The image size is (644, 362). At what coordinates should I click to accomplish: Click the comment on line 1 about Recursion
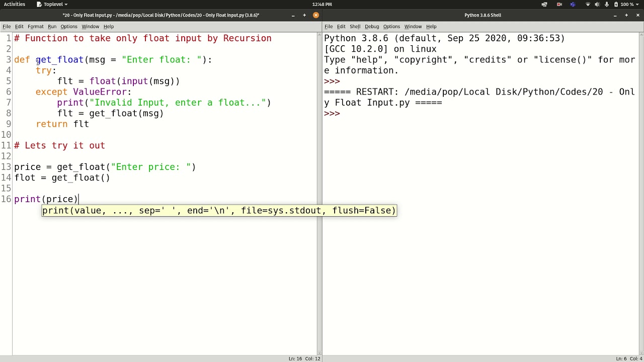click(143, 38)
